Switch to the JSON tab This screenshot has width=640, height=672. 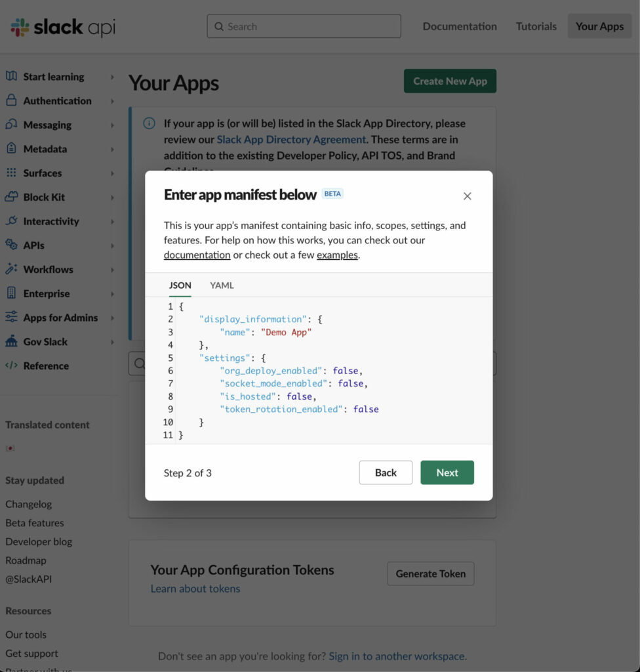[180, 285]
